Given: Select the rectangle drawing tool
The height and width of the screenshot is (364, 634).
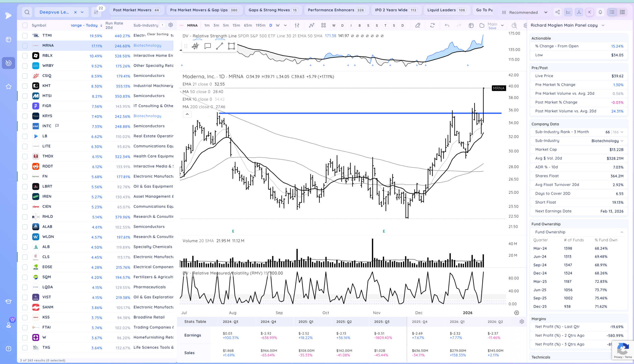Looking at the screenshot, I should tap(231, 46).
